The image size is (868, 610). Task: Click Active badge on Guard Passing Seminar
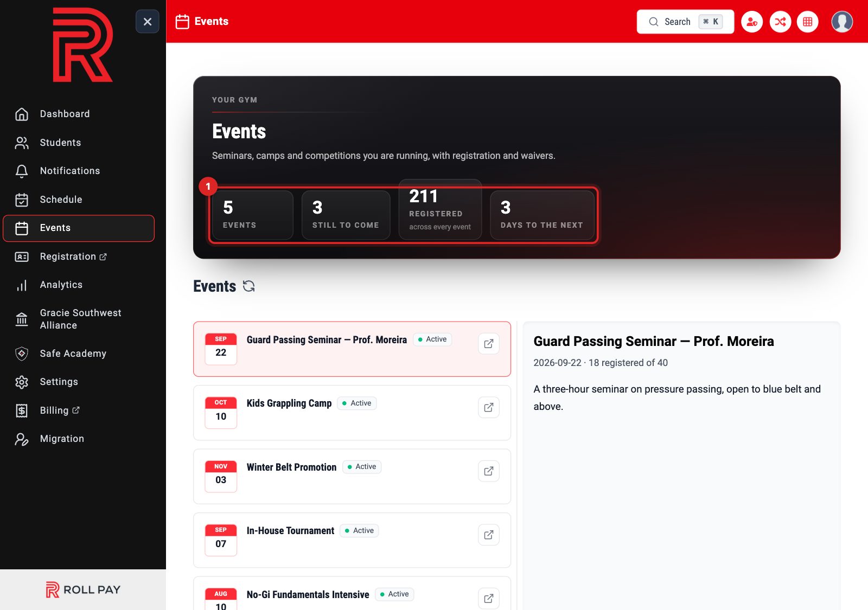(432, 339)
